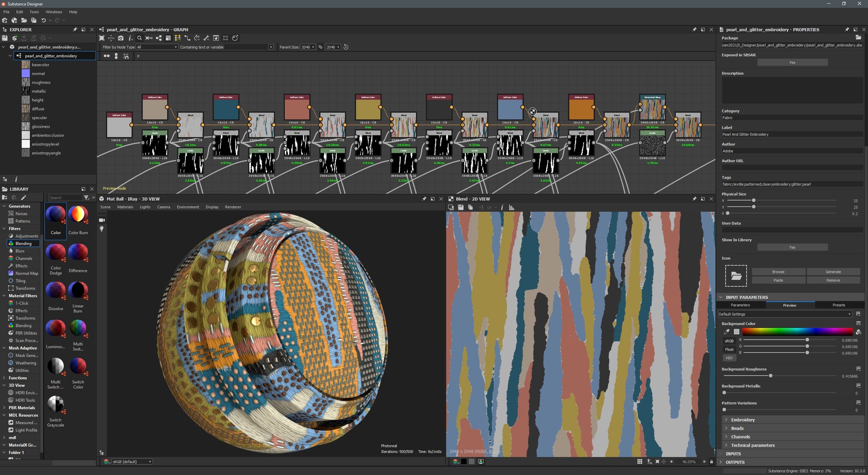868x475 pixels.
Task: Click the Background Roughness slider handle
Action: (x=770, y=376)
